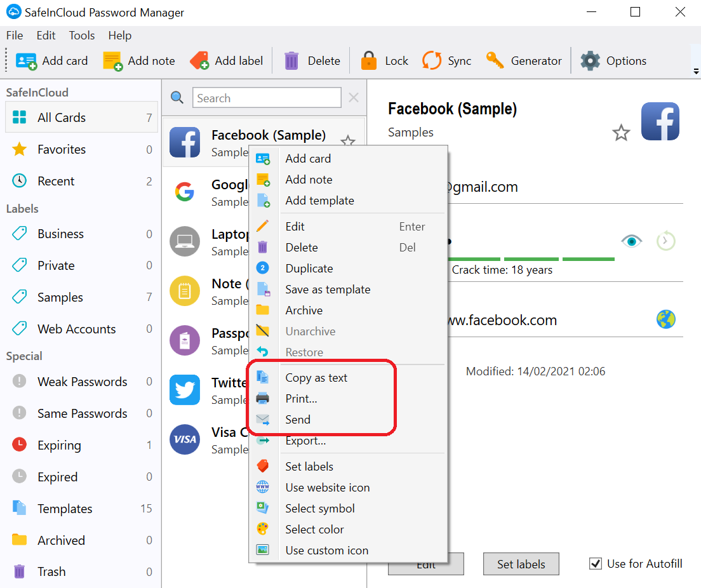Choose Print... from context menu
This screenshot has width=701, height=588.
point(348,398)
